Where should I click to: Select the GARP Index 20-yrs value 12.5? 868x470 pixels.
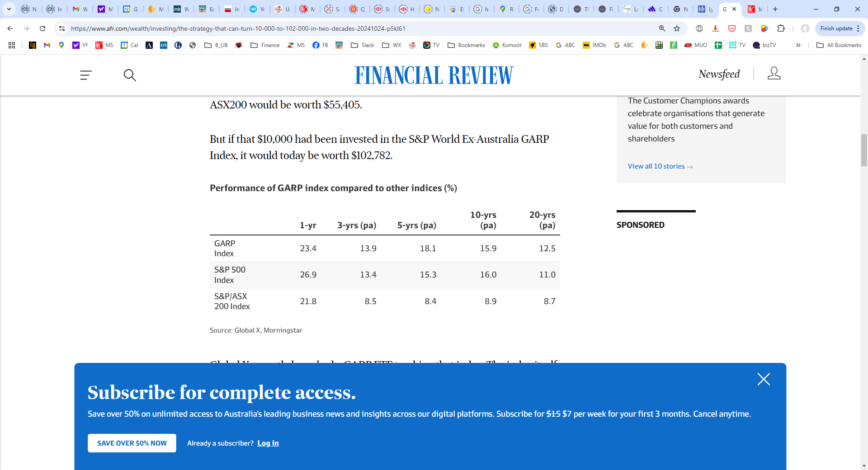(547, 249)
